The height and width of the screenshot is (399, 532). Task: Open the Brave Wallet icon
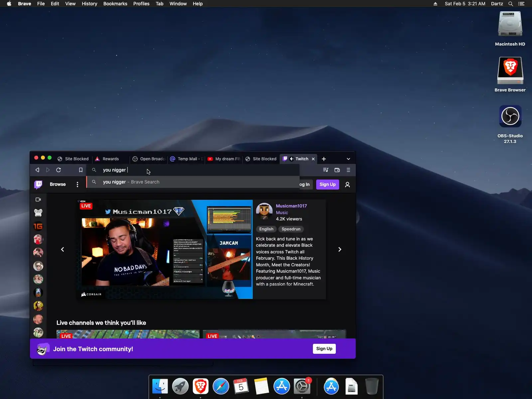coord(337,170)
